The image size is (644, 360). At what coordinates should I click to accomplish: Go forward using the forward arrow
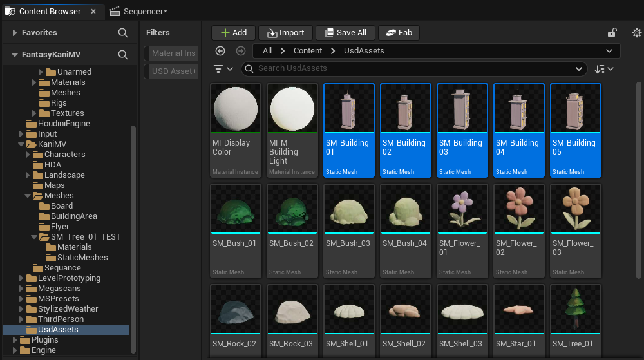click(x=241, y=51)
